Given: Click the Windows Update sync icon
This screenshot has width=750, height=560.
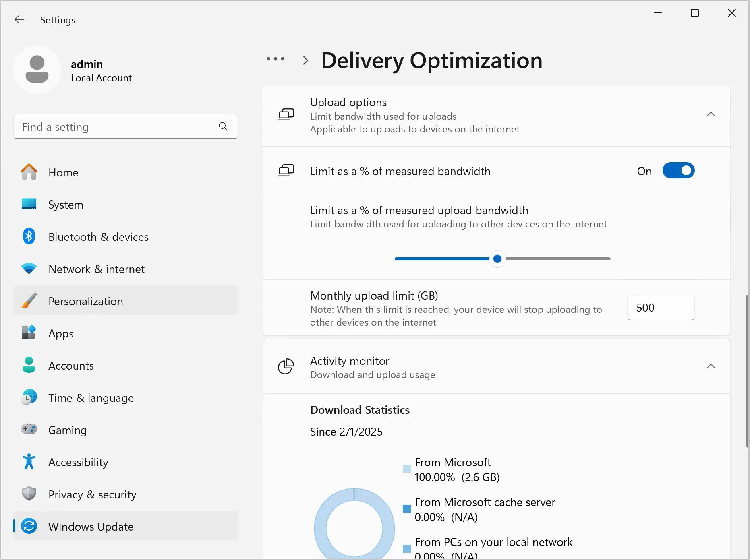Looking at the screenshot, I should tap(29, 526).
